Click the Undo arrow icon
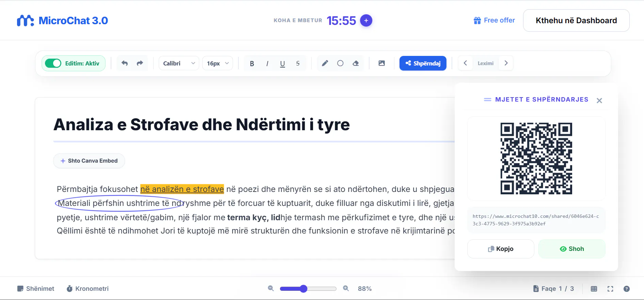Viewport: 644px width, 300px height. click(x=125, y=63)
